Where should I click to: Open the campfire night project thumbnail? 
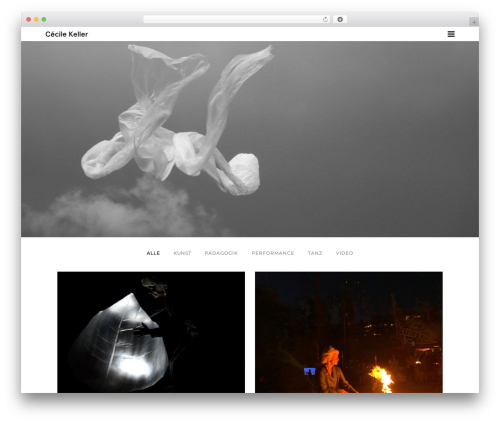349,332
